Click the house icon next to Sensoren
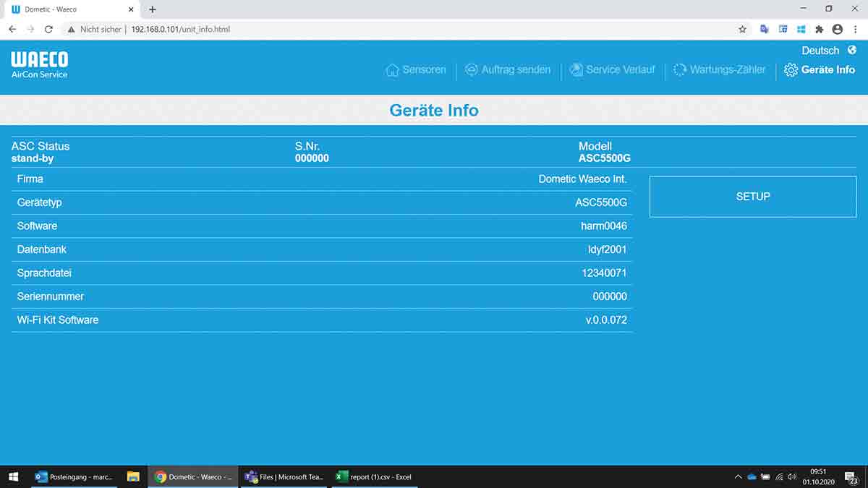868x488 pixels. 393,70
